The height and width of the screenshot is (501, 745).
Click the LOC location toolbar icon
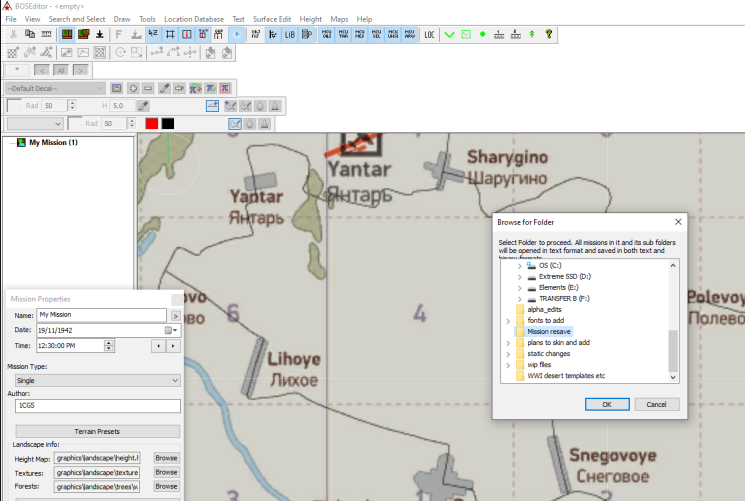point(429,34)
